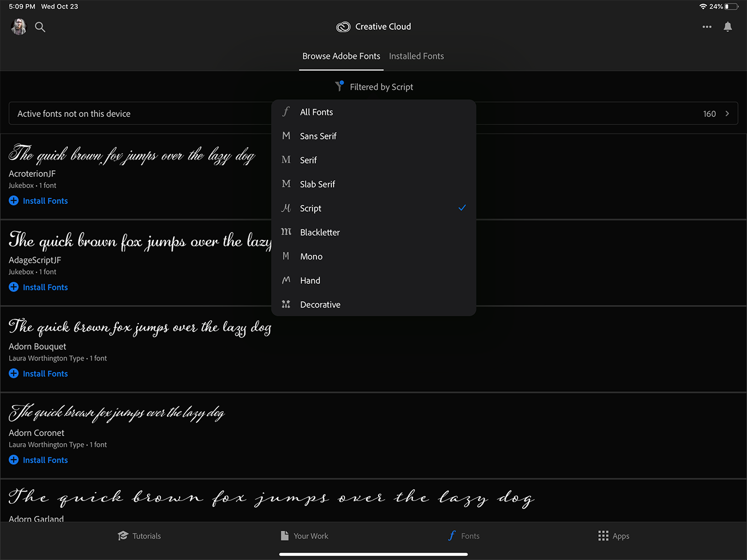Tap the Your Work document icon

284,536
